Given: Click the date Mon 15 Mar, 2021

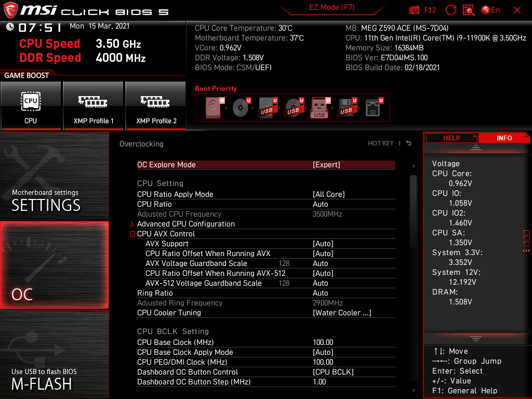Looking at the screenshot, I should point(100,26).
